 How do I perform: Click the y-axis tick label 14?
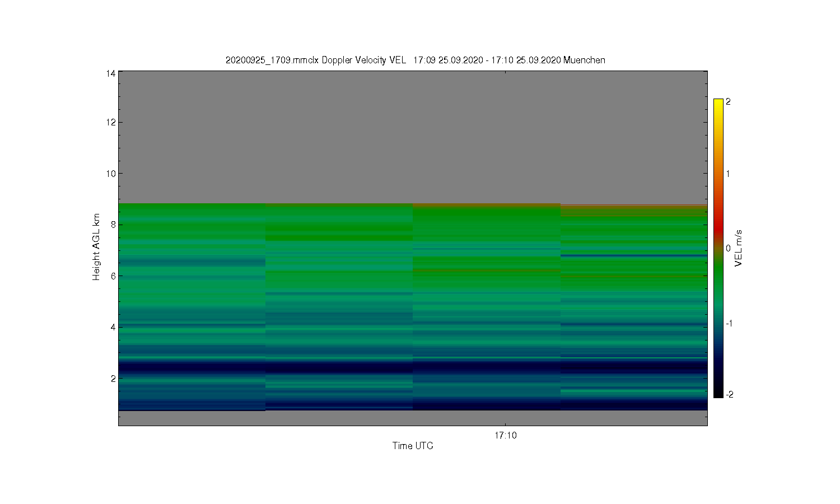click(x=111, y=73)
